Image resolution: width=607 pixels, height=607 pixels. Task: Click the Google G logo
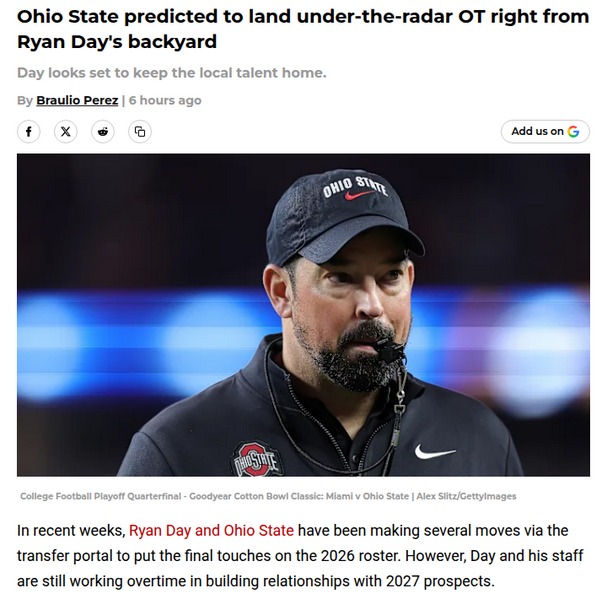point(573,131)
